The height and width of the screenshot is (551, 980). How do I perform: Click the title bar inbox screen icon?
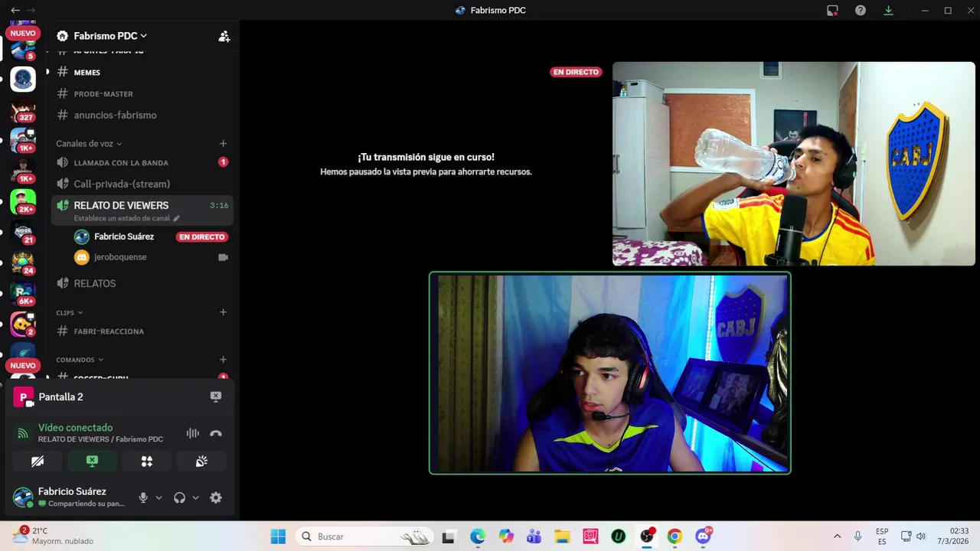click(832, 10)
